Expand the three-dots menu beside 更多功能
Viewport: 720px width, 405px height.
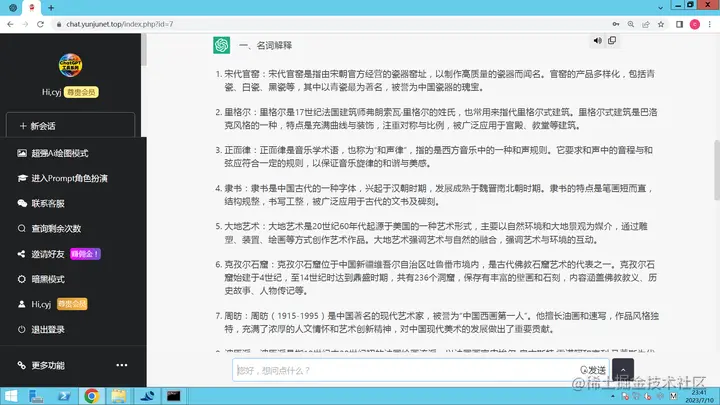tap(122, 365)
